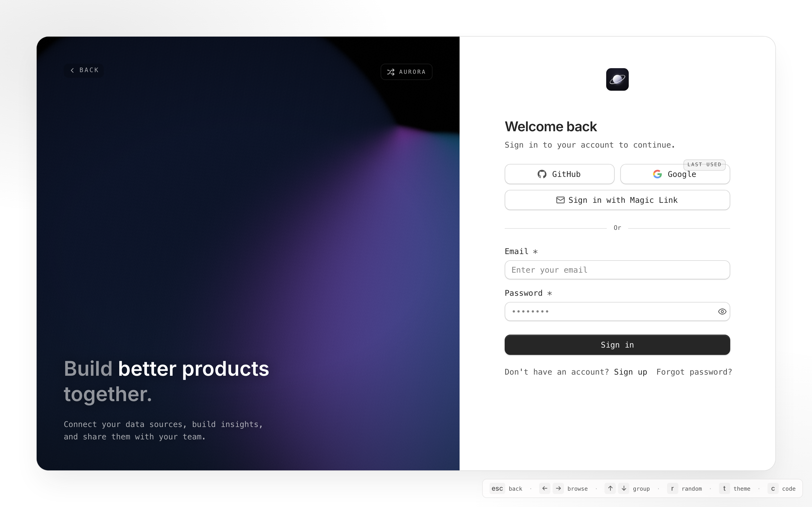
Task: Click the c code shortcut key
Action: tap(773, 489)
